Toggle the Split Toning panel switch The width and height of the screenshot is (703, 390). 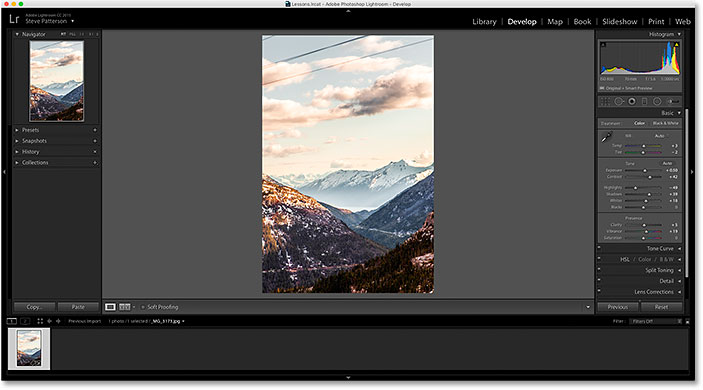[599, 269]
